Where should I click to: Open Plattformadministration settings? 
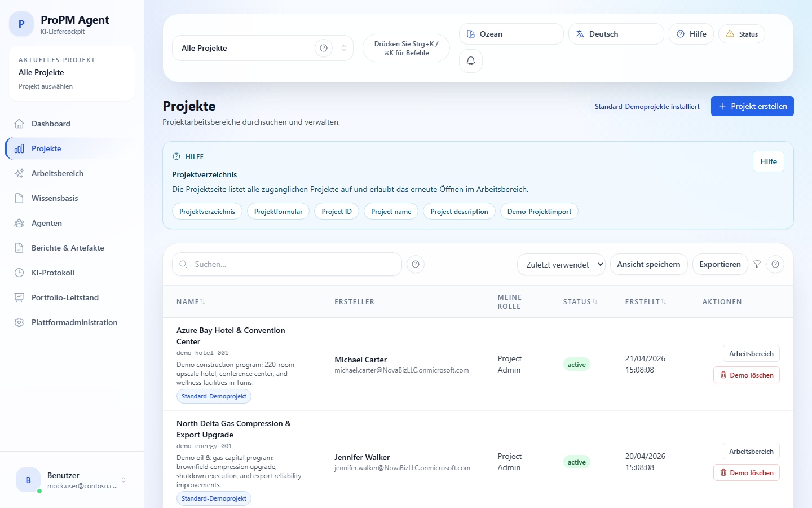[74, 322]
